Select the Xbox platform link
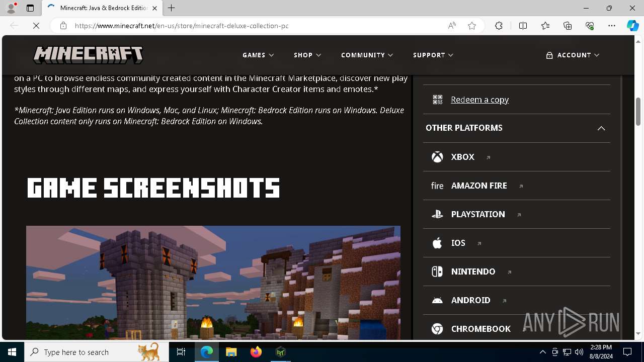The image size is (644, 362). click(x=463, y=157)
